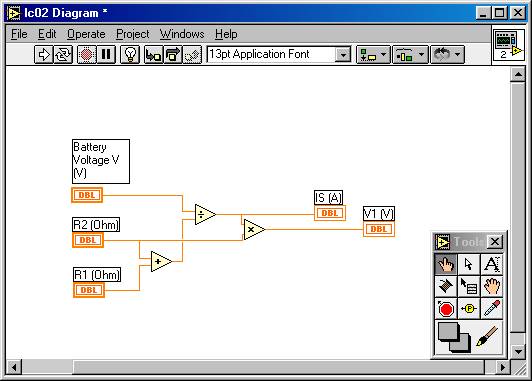Select the Color Copy eyedropper tool
Image resolution: width=532 pixels, height=381 pixels.
click(x=492, y=309)
